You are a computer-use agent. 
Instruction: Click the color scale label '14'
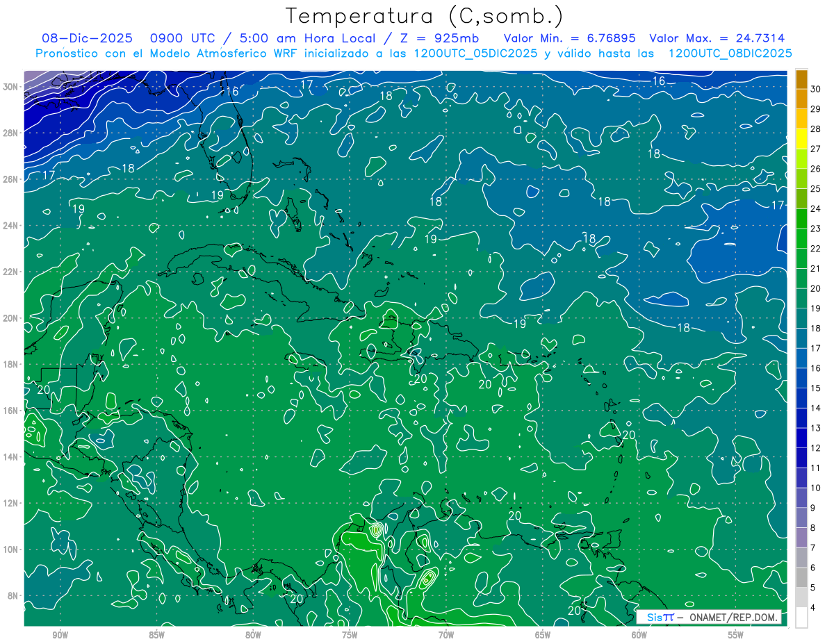point(816,408)
